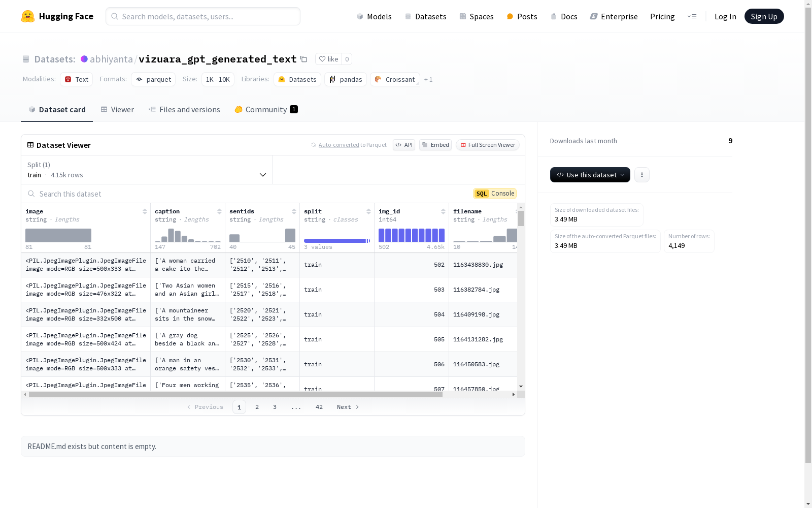812x508 pixels.
Task: Click the dataset viewer horizontal scrollbar
Action: 235,394
